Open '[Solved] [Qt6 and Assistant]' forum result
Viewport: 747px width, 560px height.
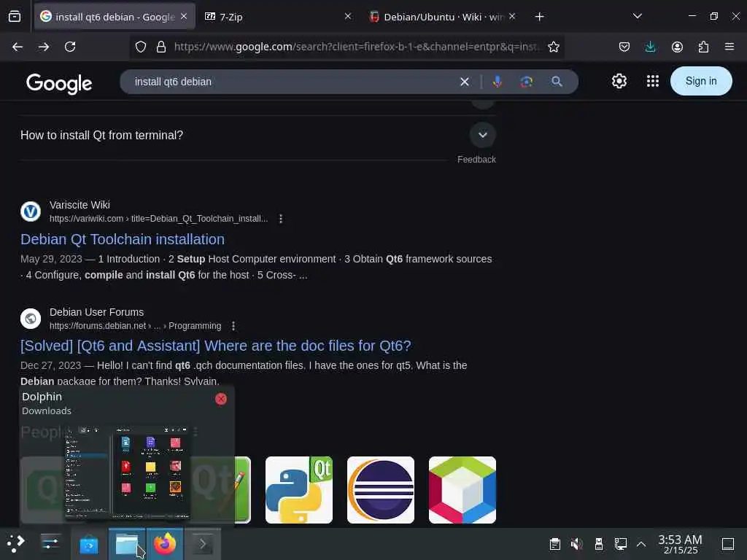pos(216,346)
